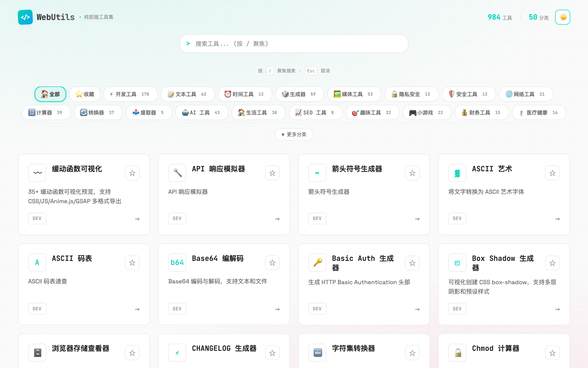Click the key icon for Basic Auth 生成器

pos(317,263)
